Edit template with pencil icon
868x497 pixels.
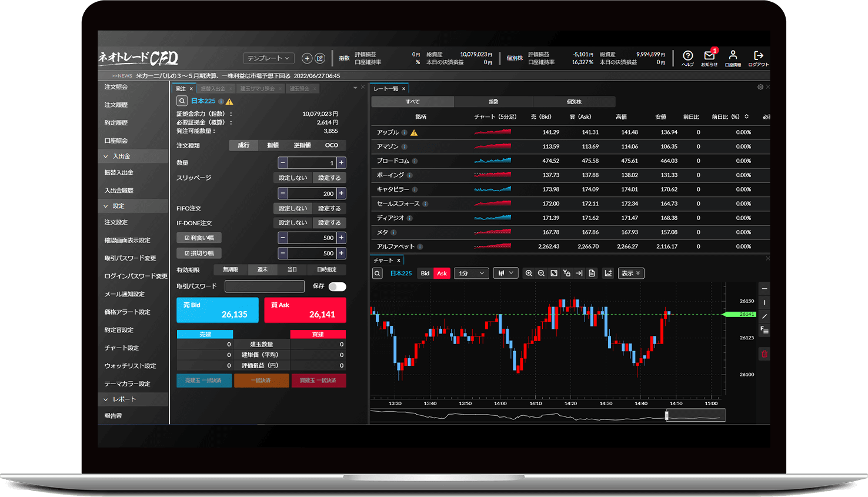tap(320, 58)
